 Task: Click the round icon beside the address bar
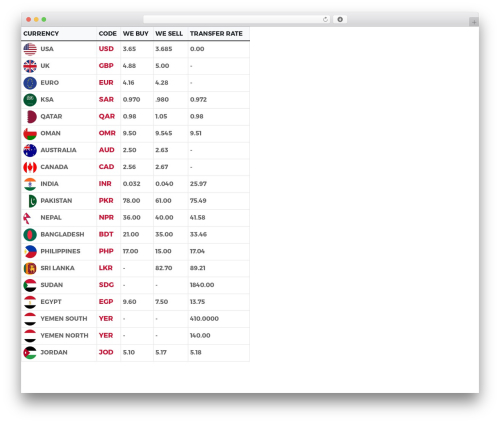[340, 19]
